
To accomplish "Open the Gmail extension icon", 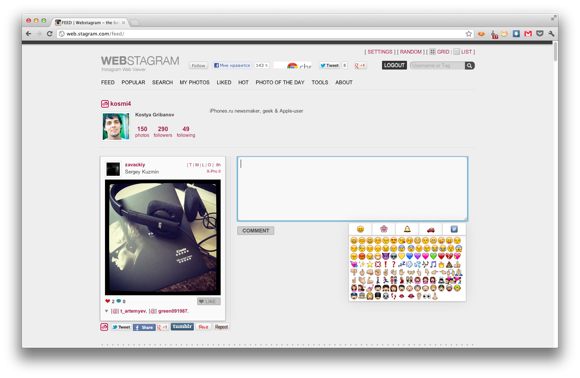I will click(528, 34).
